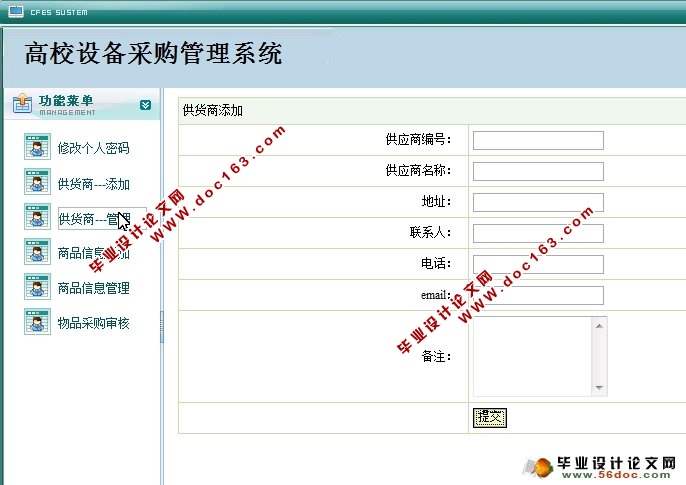Focus the 地址 input field
Viewport: 686px width, 485px height.
click(x=538, y=202)
